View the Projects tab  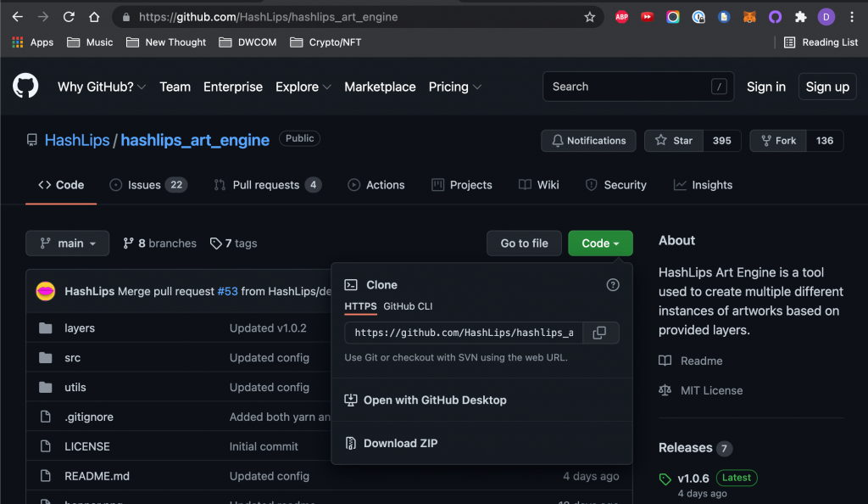[462, 185]
